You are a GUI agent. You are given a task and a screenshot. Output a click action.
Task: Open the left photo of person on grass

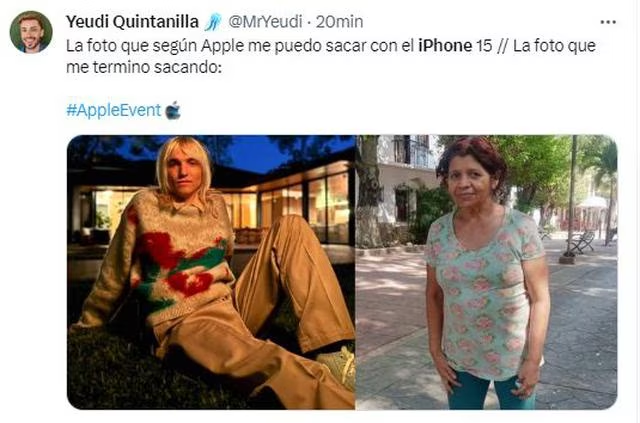point(211,272)
